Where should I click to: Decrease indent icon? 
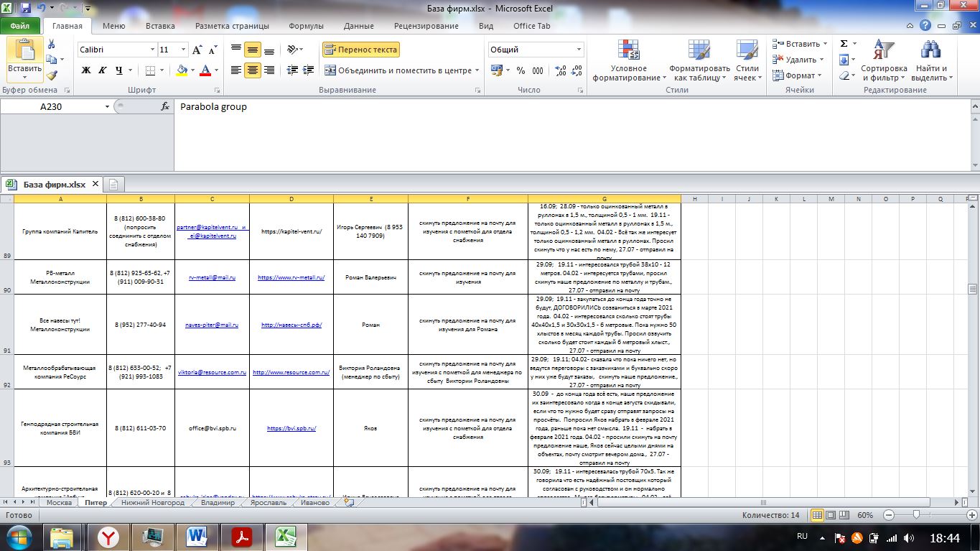point(293,70)
